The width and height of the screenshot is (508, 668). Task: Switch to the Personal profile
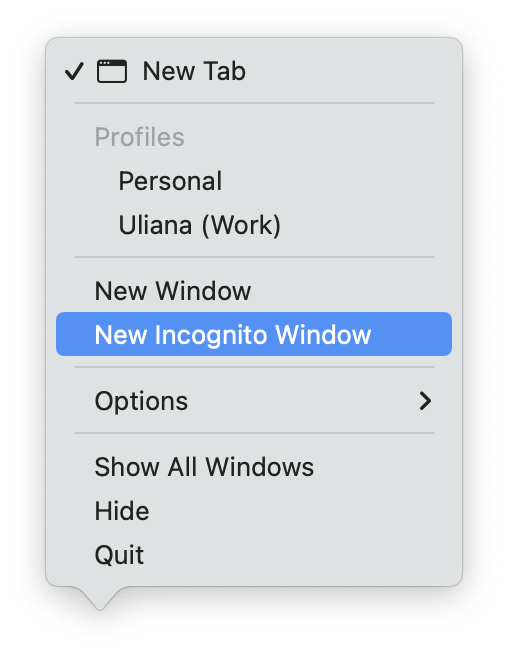coord(254,181)
